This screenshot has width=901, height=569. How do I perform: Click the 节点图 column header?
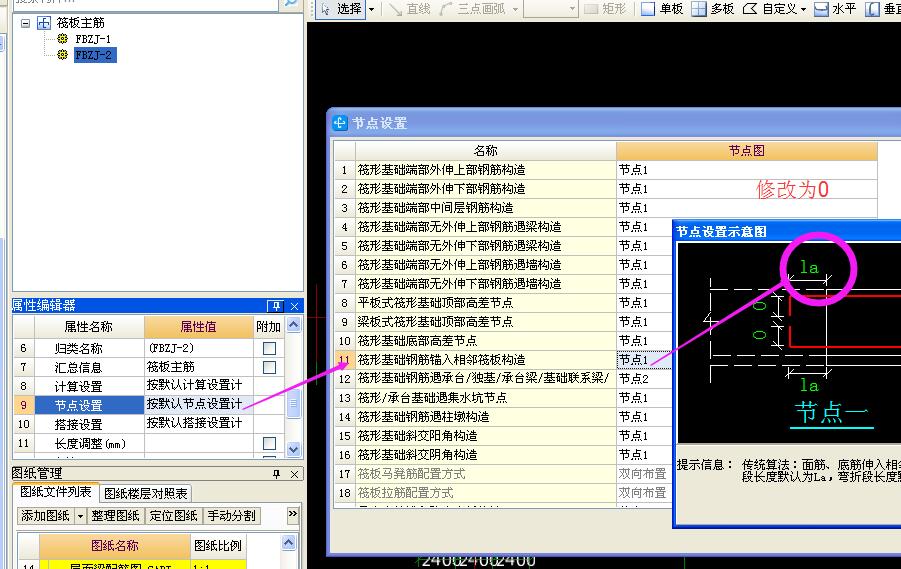click(746, 151)
